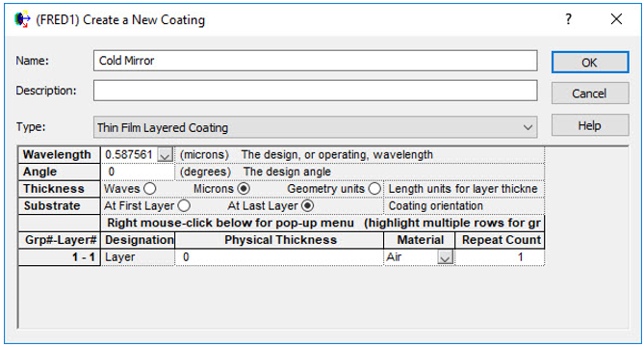This screenshot has height=347, width=644.
Task: Click the question mark help icon
Action: (x=568, y=19)
